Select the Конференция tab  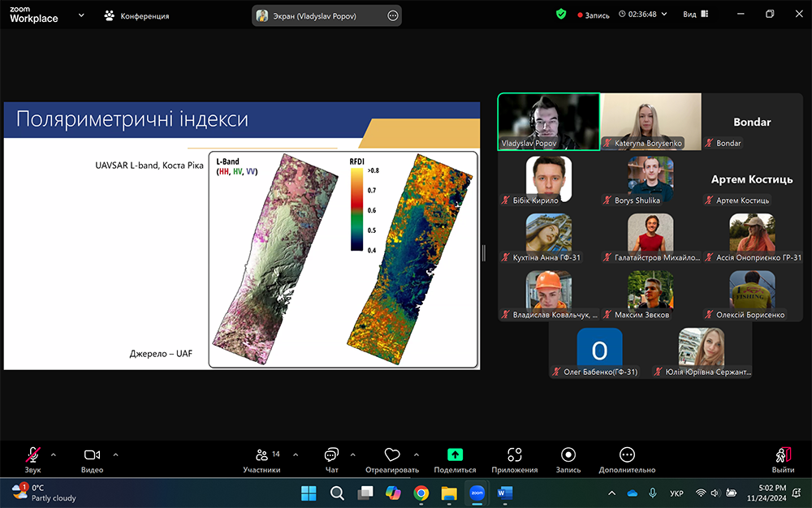(x=136, y=15)
